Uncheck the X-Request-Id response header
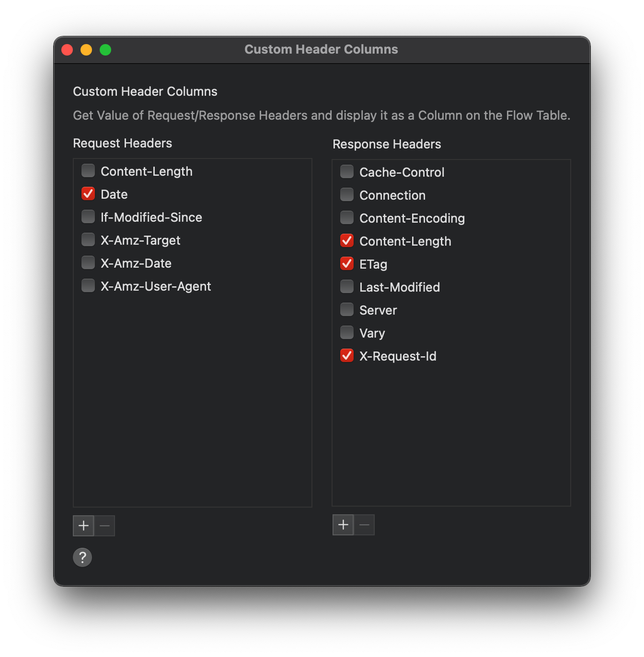The height and width of the screenshot is (657, 644). (x=346, y=355)
